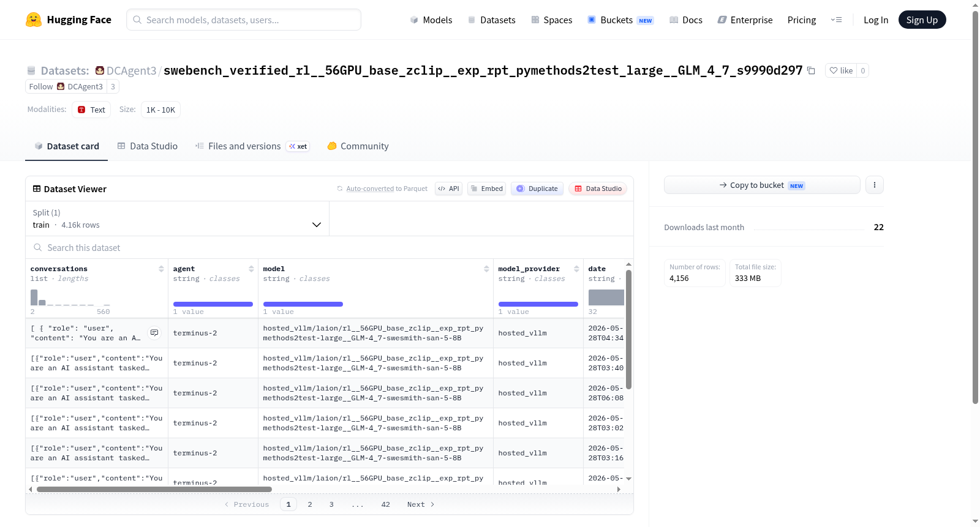Screen dimensions: 980x527
Task: Go to page 42 of the table
Action: (385, 504)
